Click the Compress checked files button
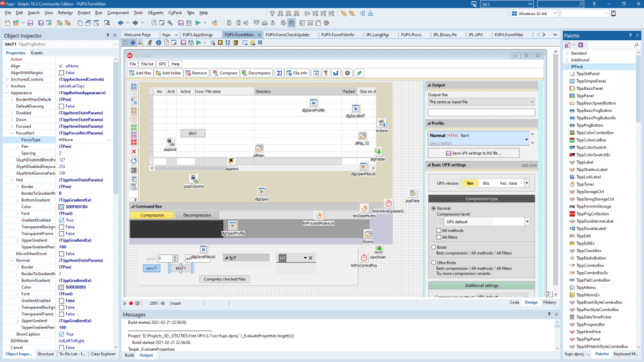 point(225,279)
